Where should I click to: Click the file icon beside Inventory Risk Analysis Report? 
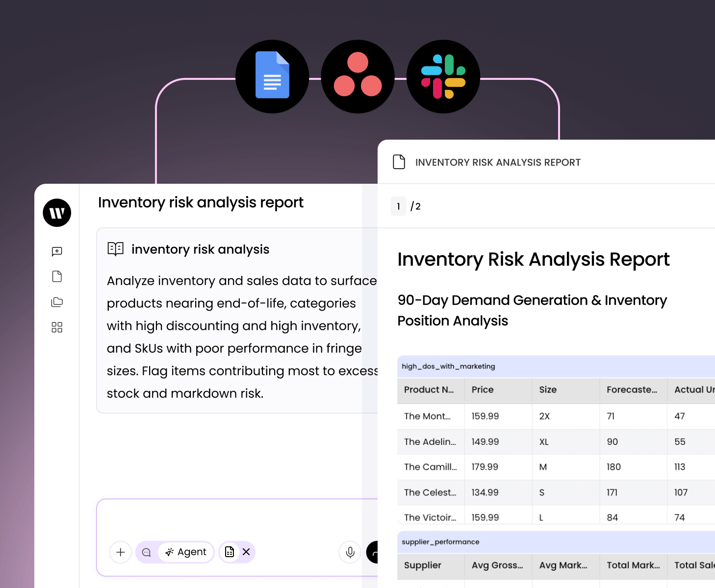click(399, 162)
